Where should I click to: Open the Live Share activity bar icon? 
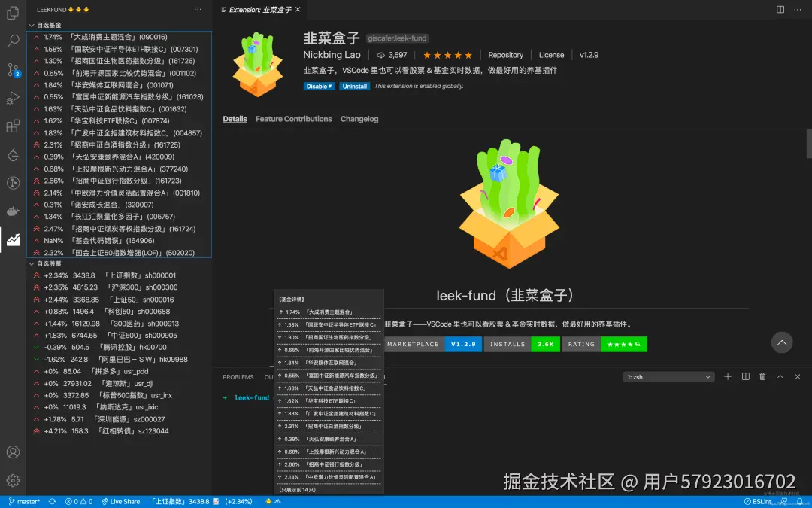[13, 154]
